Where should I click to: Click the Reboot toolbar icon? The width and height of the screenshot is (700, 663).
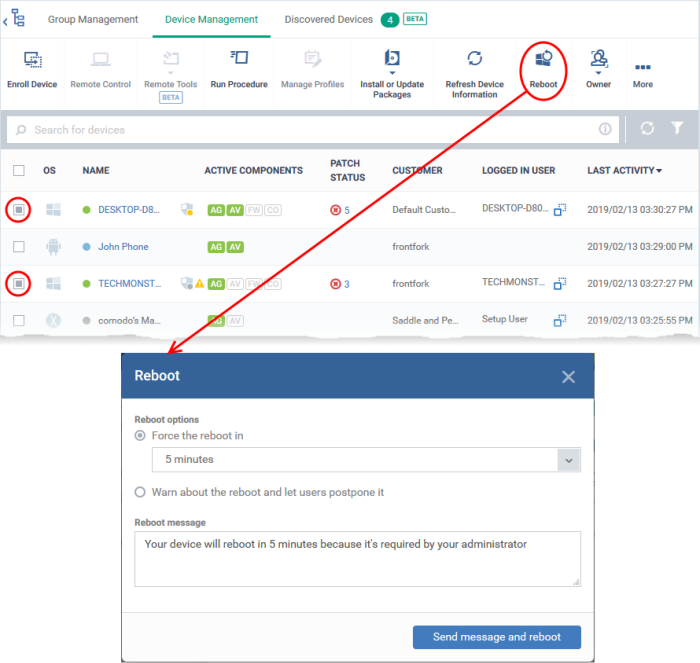[544, 58]
